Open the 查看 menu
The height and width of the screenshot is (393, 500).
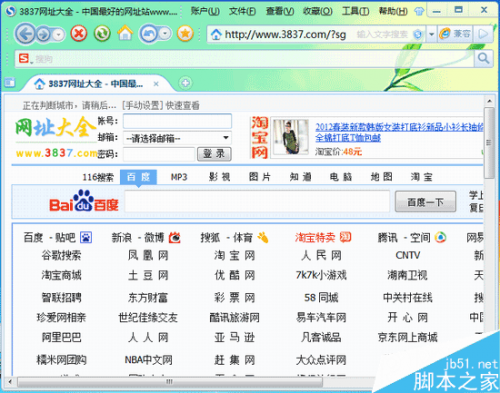(280, 11)
